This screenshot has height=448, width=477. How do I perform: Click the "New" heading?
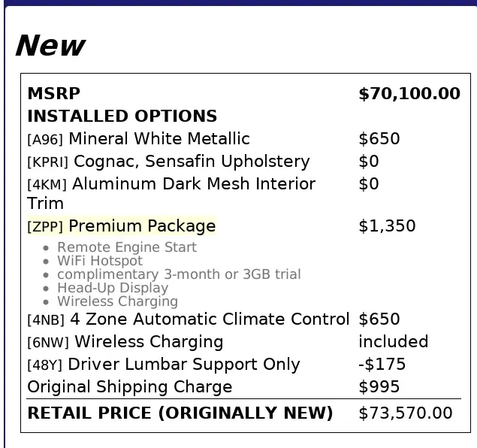coord(50,46)
